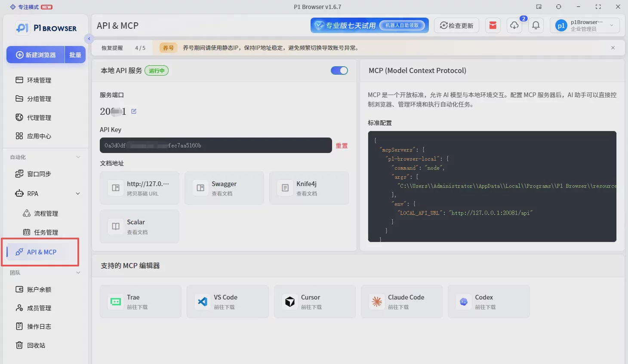
Task: Click the picture-in-picture window icon in title bar
Action: click(539, 7)
